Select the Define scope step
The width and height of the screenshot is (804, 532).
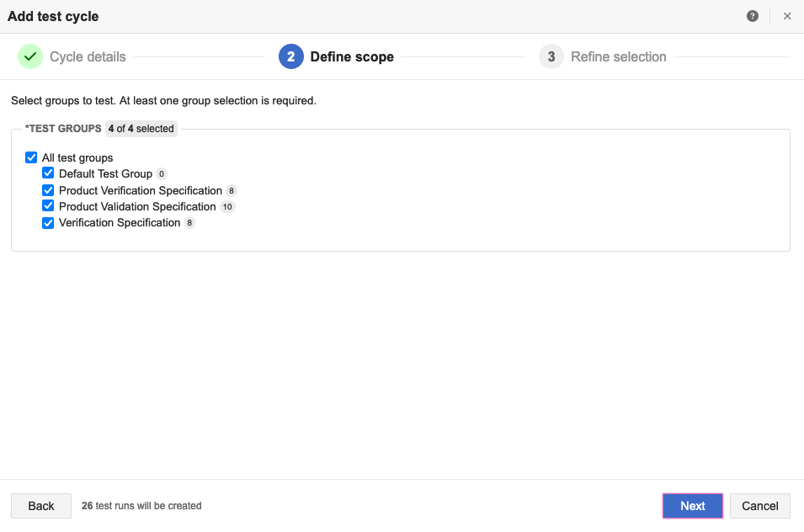coord(352,56)
